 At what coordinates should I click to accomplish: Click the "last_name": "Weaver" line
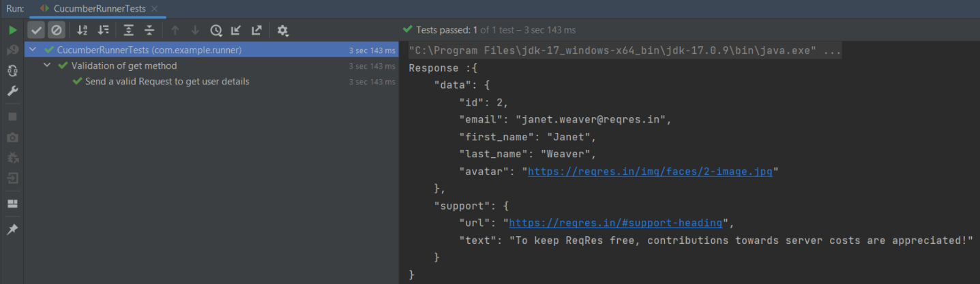click(x=529, y=154)
